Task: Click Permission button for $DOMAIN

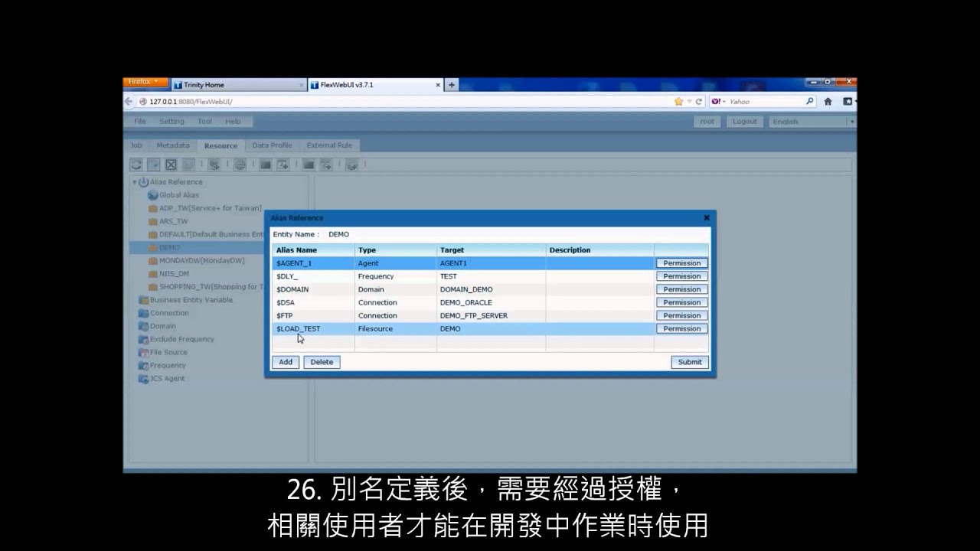Action: pyautogui.click(x=681, y=289)
